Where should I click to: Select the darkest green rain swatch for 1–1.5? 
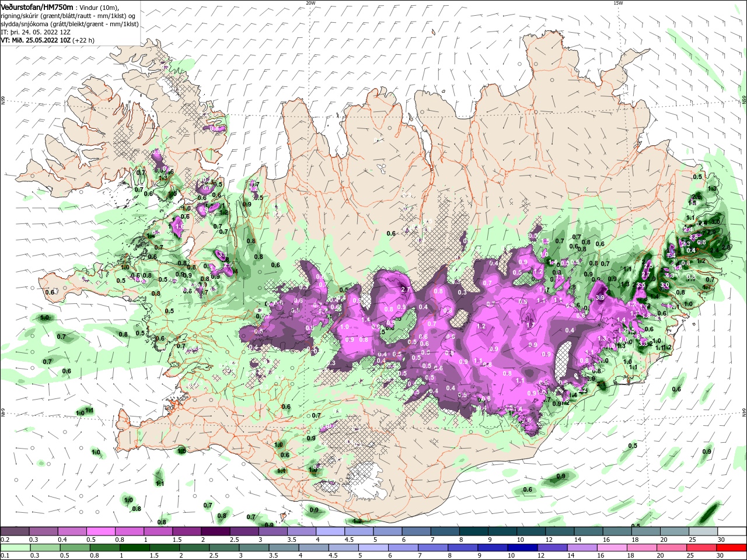coord(135,548)
